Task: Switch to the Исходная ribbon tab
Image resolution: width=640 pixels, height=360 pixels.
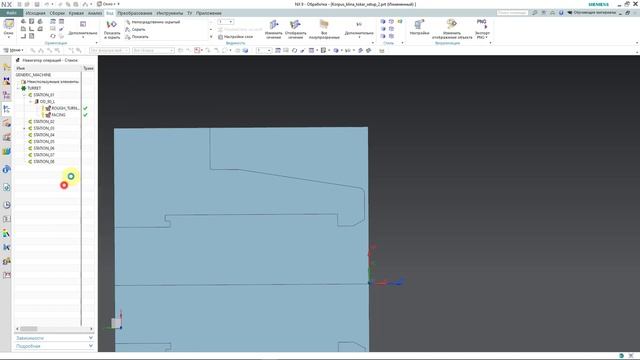Action: [x=36, y=13]
